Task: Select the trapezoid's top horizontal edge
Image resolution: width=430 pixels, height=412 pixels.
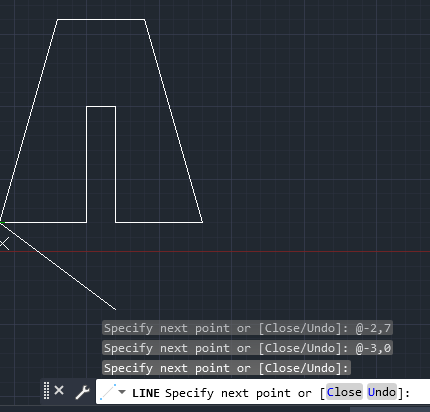Action: (x=101, y=20)
